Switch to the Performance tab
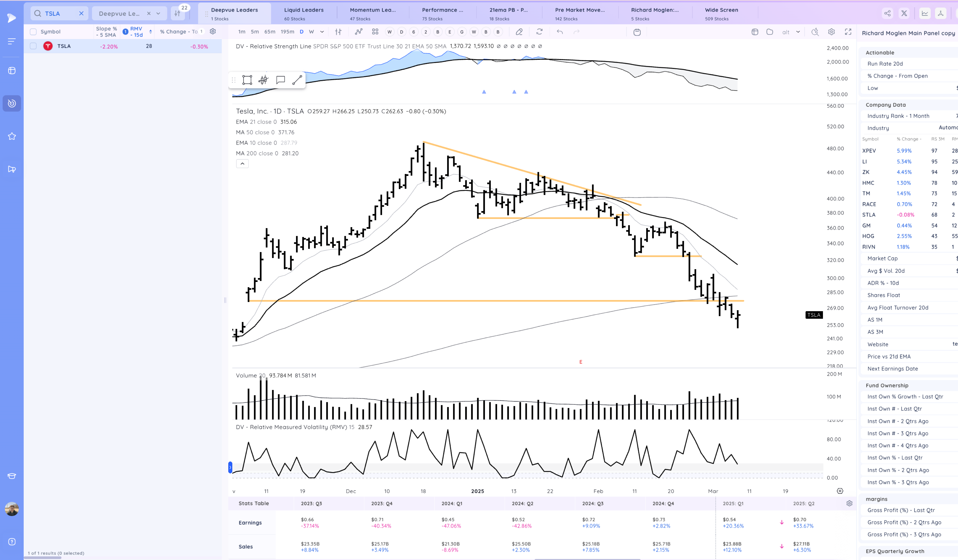The height and width of the screenshot is (560, 958). click(443, 14)
